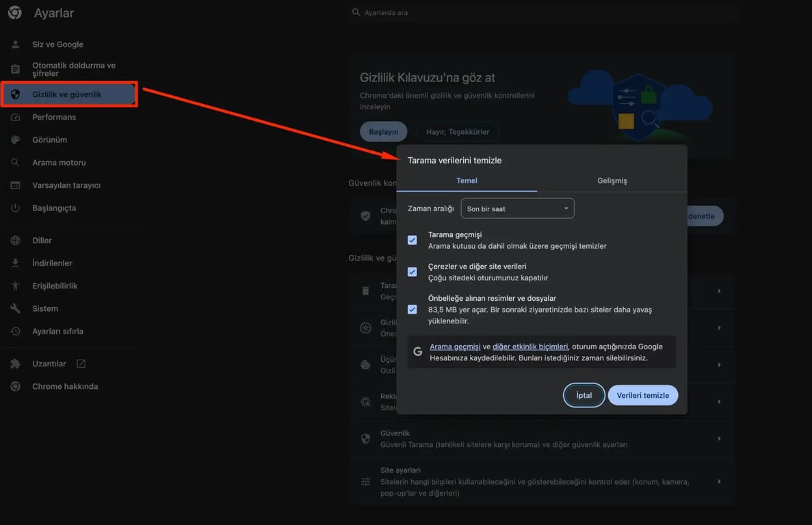
Task: Switch to the Gelişmiş tab
Action: [x=612, y=180]
